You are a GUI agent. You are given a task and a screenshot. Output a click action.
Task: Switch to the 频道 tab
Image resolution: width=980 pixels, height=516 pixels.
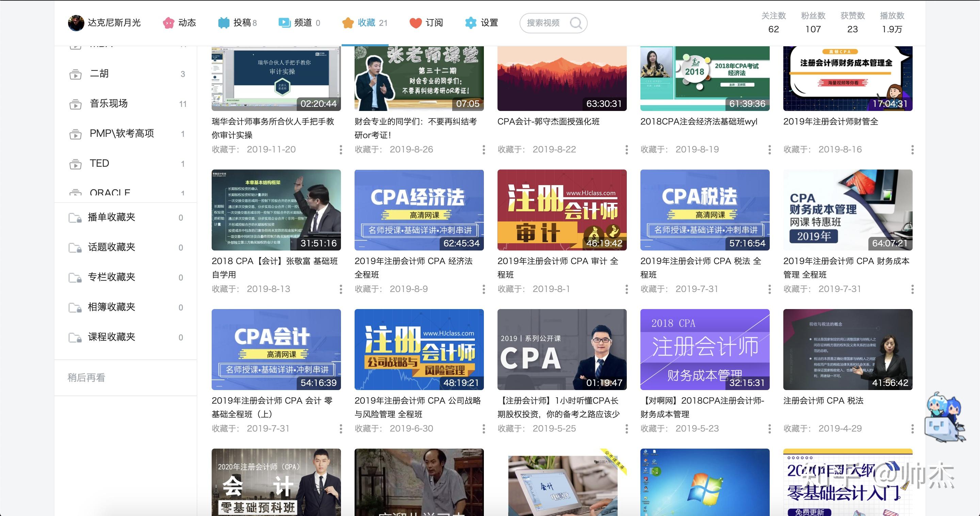[299, 23]
